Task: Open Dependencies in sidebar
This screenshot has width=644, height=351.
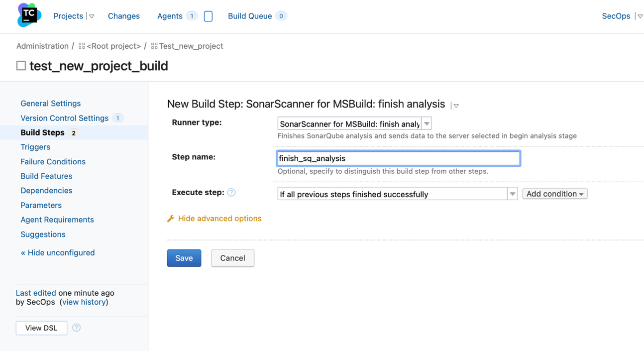Action: (46, 190)
